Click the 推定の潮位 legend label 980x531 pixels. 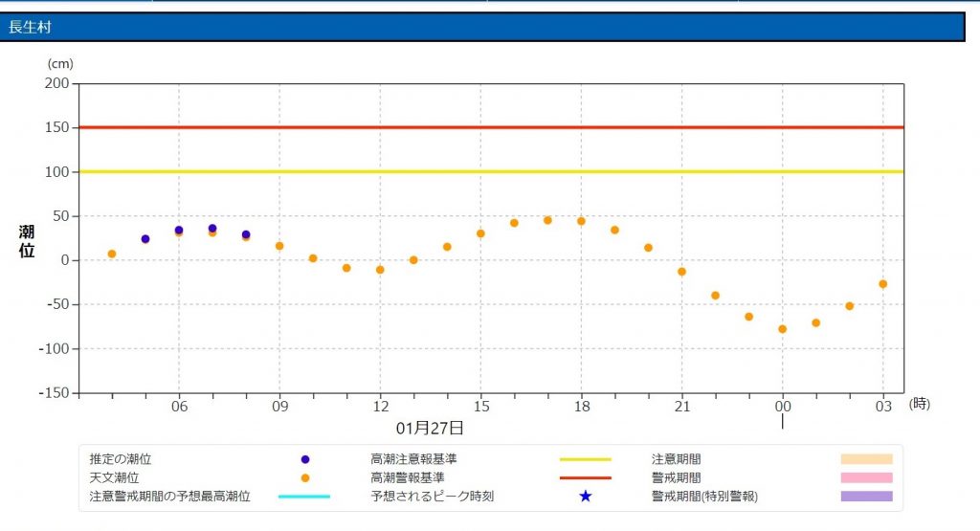(x=120, y=459)
